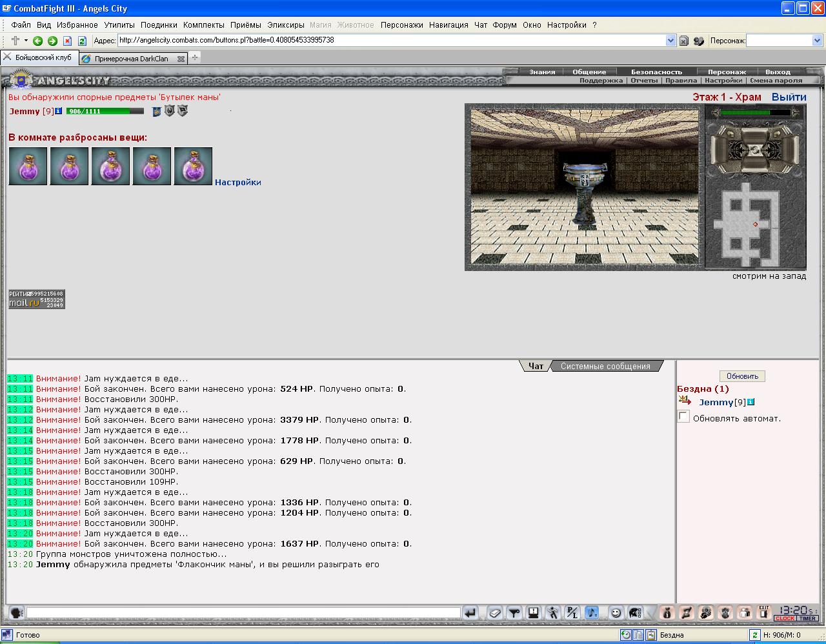The image size is (826, 644).
Task: Click Jemmy name in the Бездна list
Action: coord(716,402)
